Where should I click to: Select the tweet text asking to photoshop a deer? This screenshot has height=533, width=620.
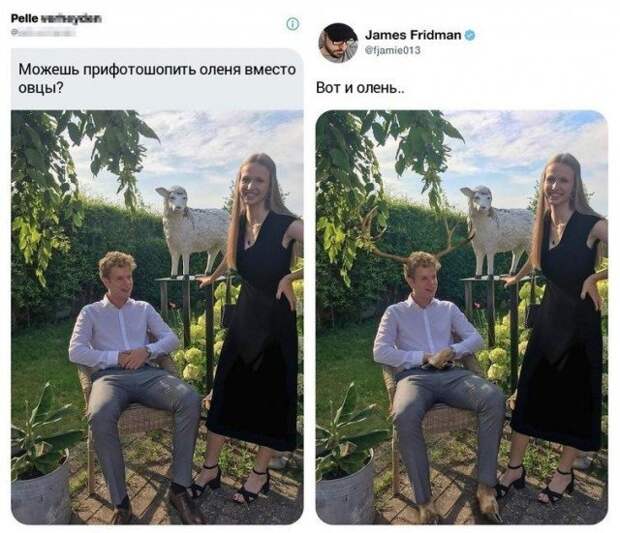click(x=157, y=78)
